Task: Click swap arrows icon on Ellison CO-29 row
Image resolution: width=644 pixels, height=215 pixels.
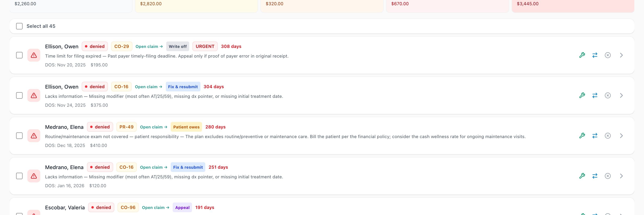Action: click(x=595, y=55)
